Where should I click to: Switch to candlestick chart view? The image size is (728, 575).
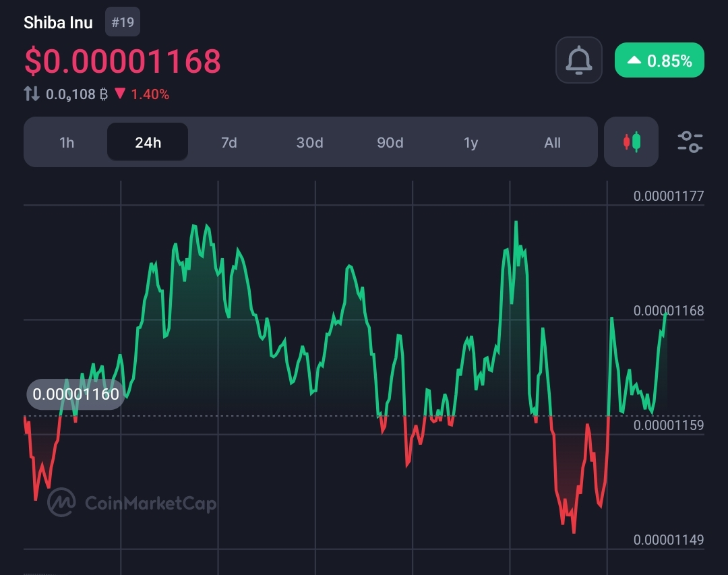[x=631, y=142]
